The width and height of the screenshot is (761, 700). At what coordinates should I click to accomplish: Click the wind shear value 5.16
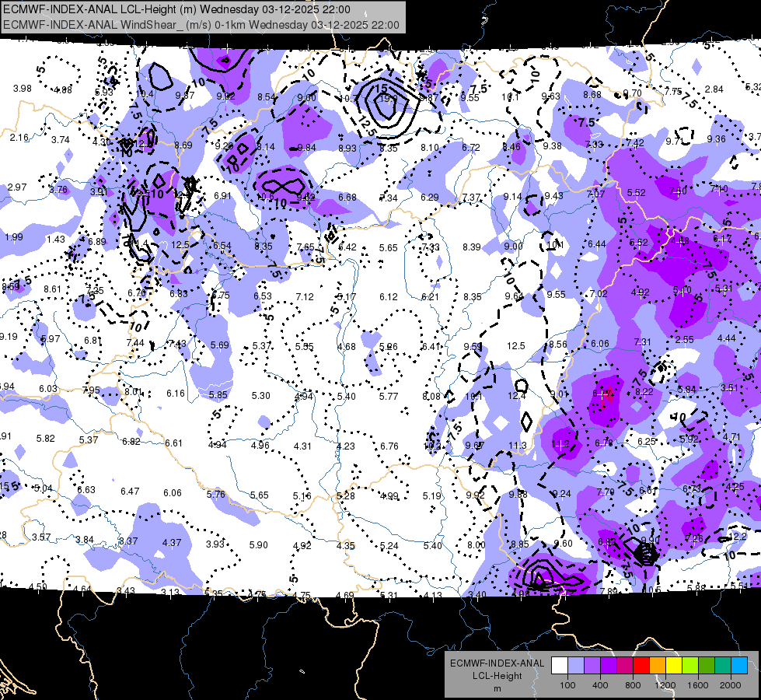click(x=302, y=496)
